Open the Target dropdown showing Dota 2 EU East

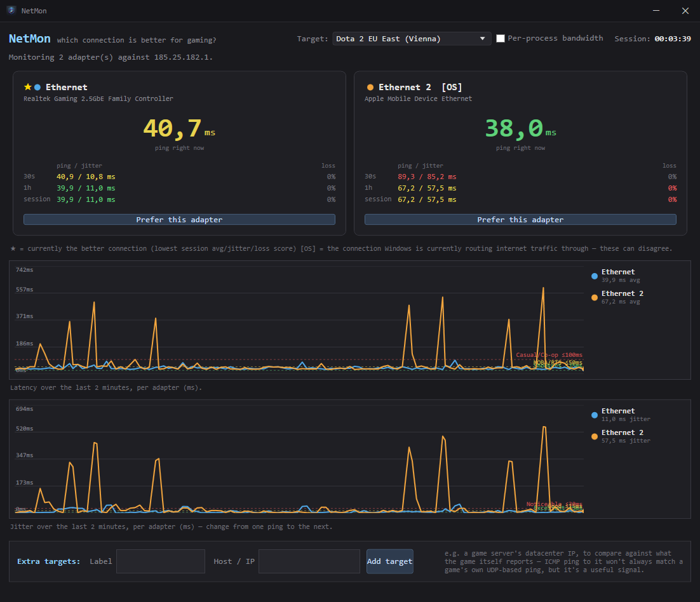(412, 39)
